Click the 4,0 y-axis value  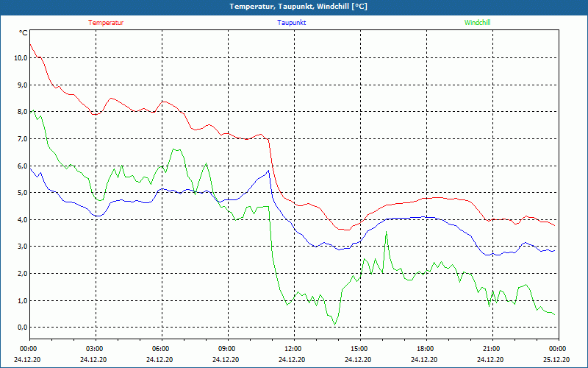pos(22,219)
